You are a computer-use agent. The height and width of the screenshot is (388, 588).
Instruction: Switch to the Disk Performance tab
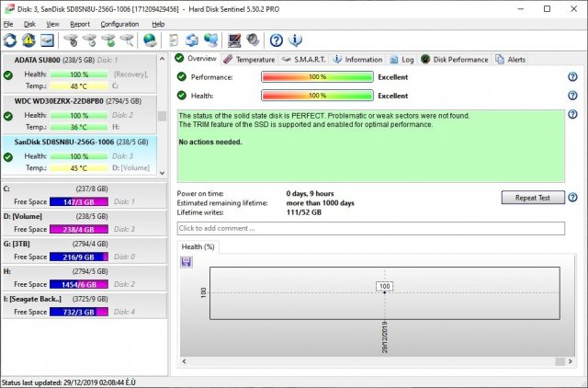tap(454, 59)
